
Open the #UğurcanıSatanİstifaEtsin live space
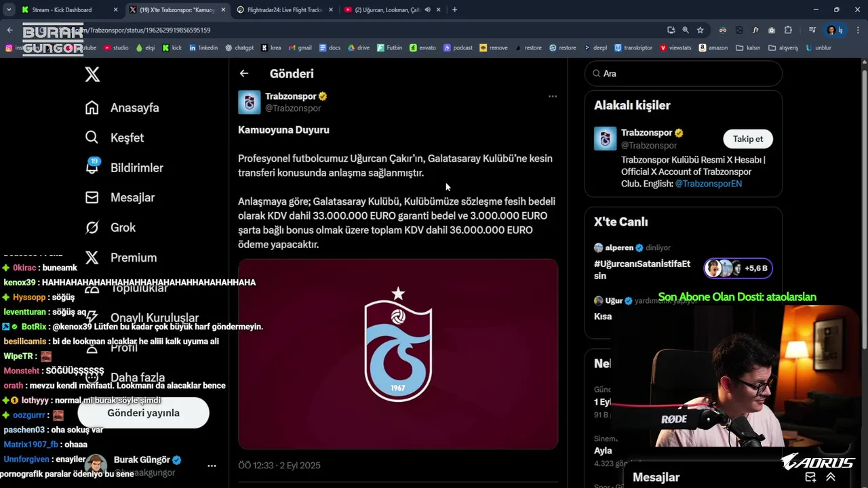click(x=642, y=270)
